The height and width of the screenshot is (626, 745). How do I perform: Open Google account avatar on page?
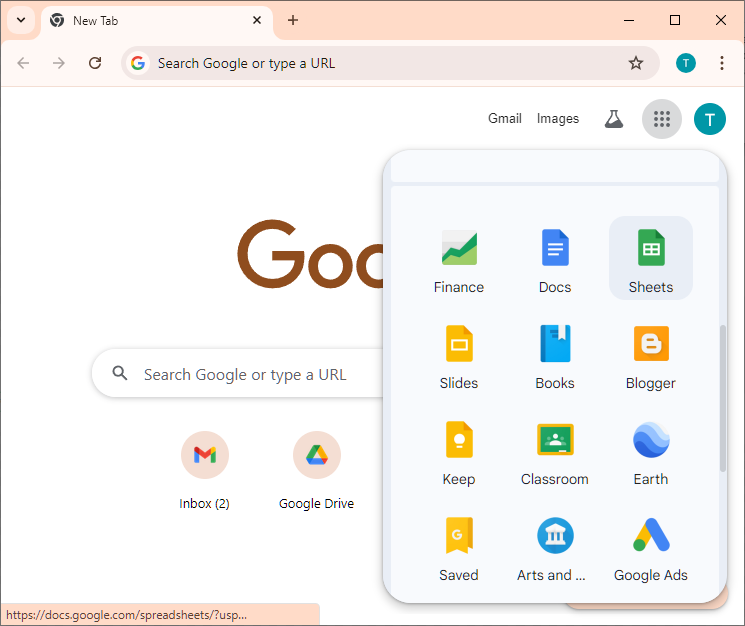pyautogui.click(x=710, y=119)
